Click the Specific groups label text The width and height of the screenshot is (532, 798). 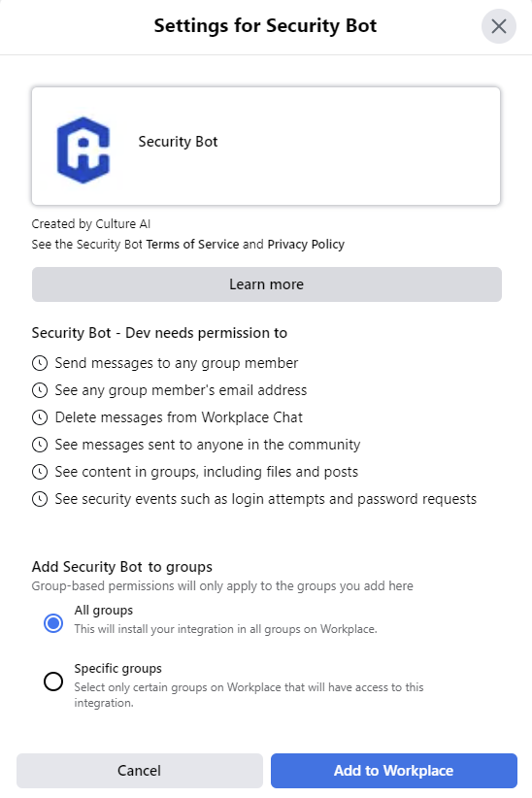118,668
